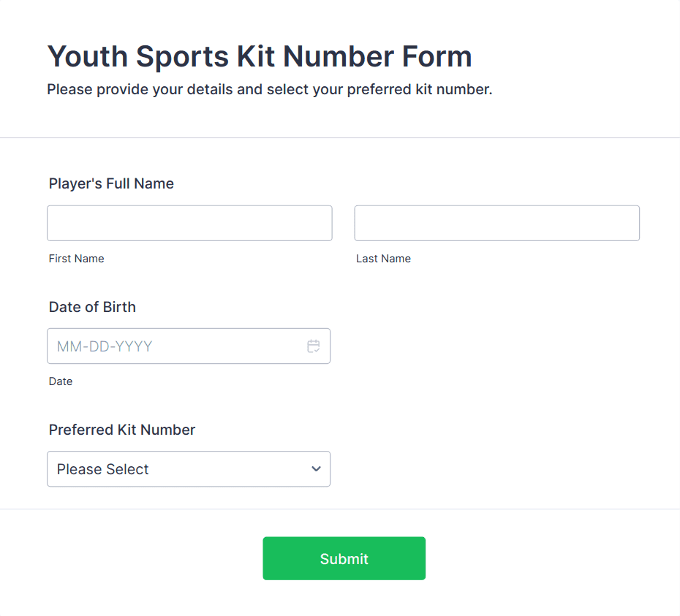This screenshot has width=680, height=616.
Task: Click the MM-DD-YYYY placeholder text
Action: point(105,346)
